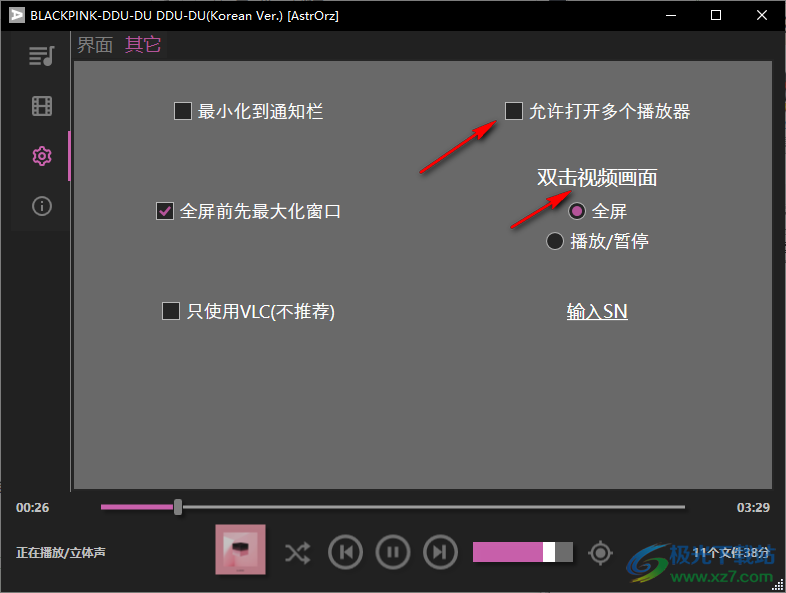Screen dimensions: 786x593
Task: Click the 正在播放/立体声 status text
Action: pos(61,552)
